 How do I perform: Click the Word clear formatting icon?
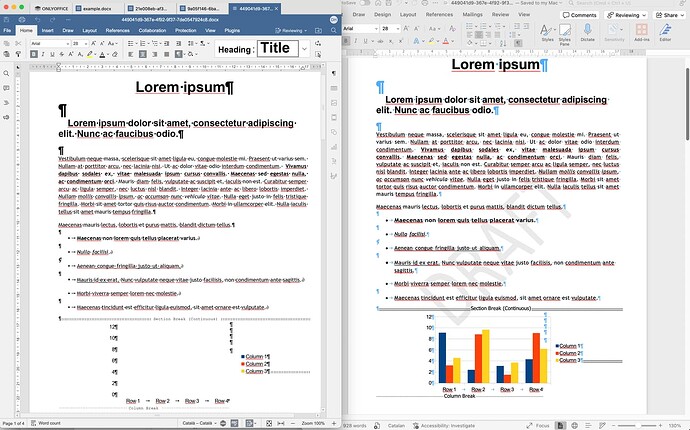(x=452, y=29)
